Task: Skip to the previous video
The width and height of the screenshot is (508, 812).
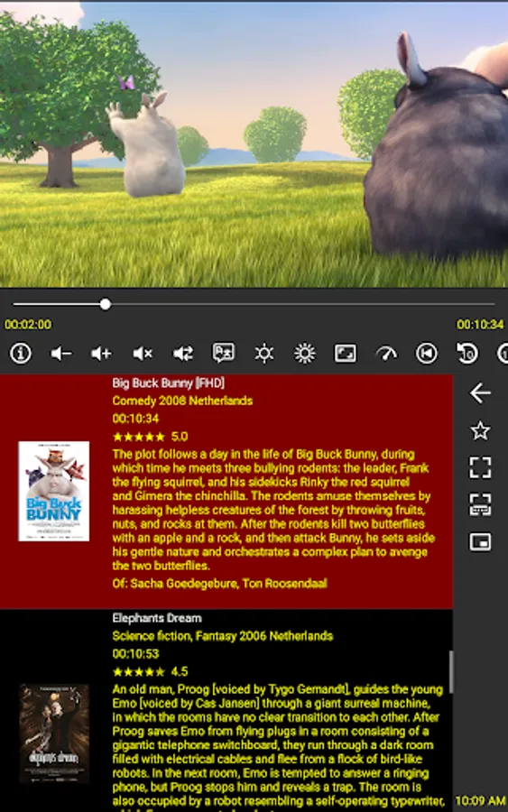Action: point(427,354)
